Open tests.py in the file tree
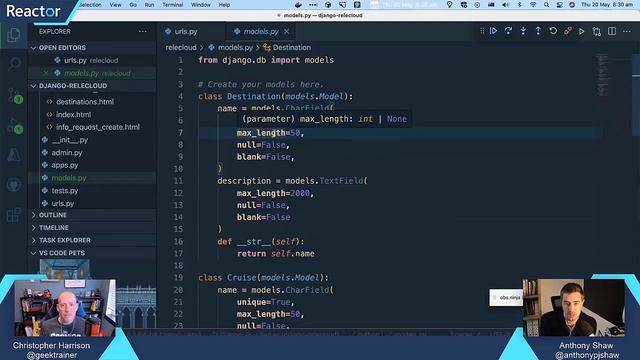Image resolution: width=640 pixels, height=360 pixels. pyautogui.click(x=92, y=191)
